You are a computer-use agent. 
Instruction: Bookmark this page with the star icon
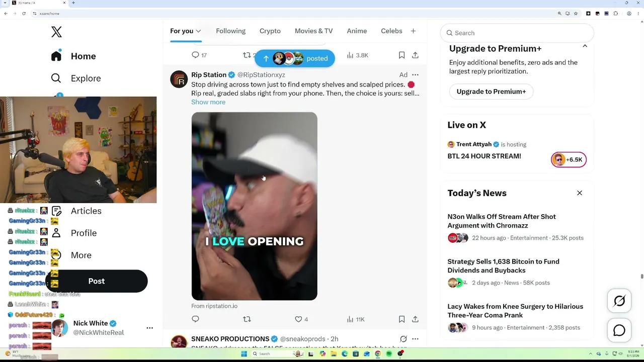[x=576, y=14]
